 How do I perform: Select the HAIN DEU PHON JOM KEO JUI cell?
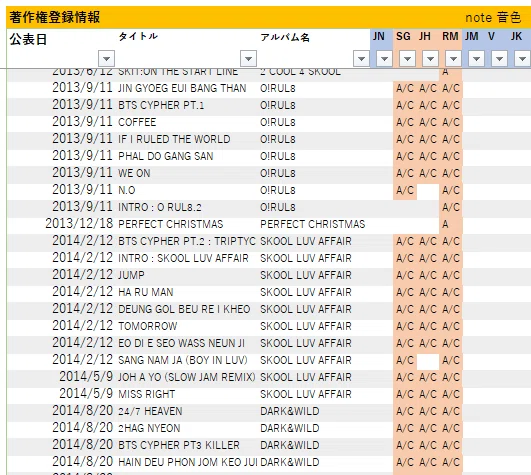188,462
